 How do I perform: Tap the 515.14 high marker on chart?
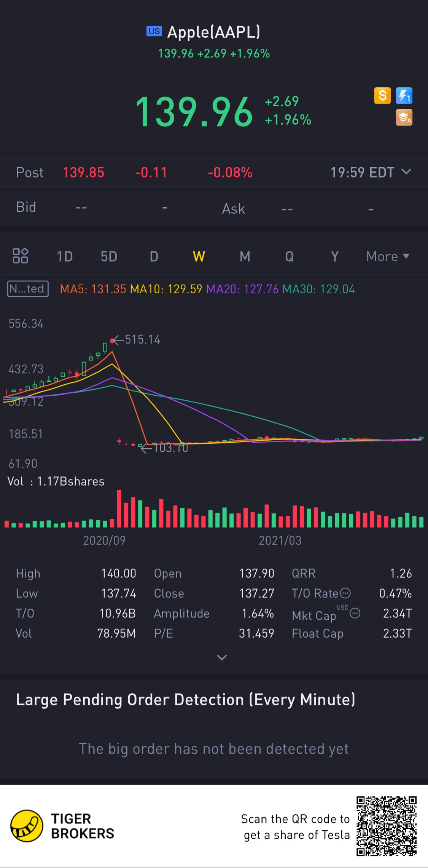coord(138,339)
